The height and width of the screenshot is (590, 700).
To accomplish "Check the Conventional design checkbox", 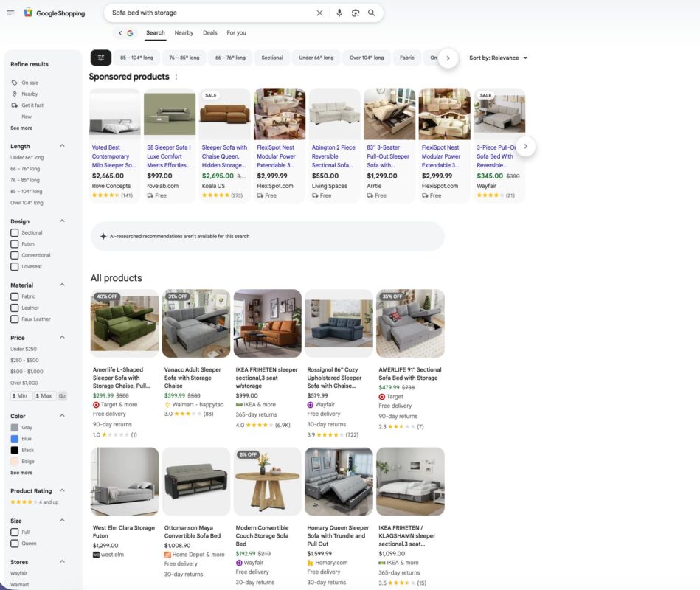I will pyautogui.click(x=14, y=255).
